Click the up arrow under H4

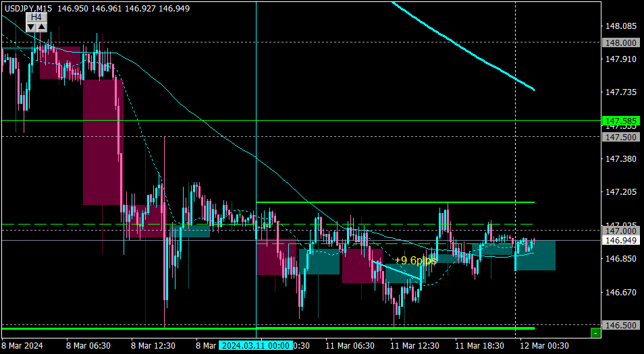(x=42, y=28)
